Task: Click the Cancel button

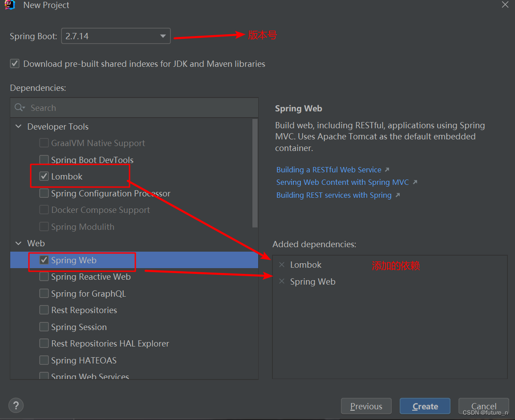Action: pyautogui.click(x=483, y=406)
